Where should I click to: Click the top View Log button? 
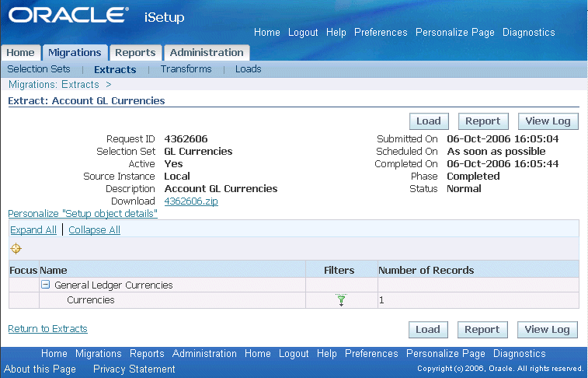[x=548, y=121]
